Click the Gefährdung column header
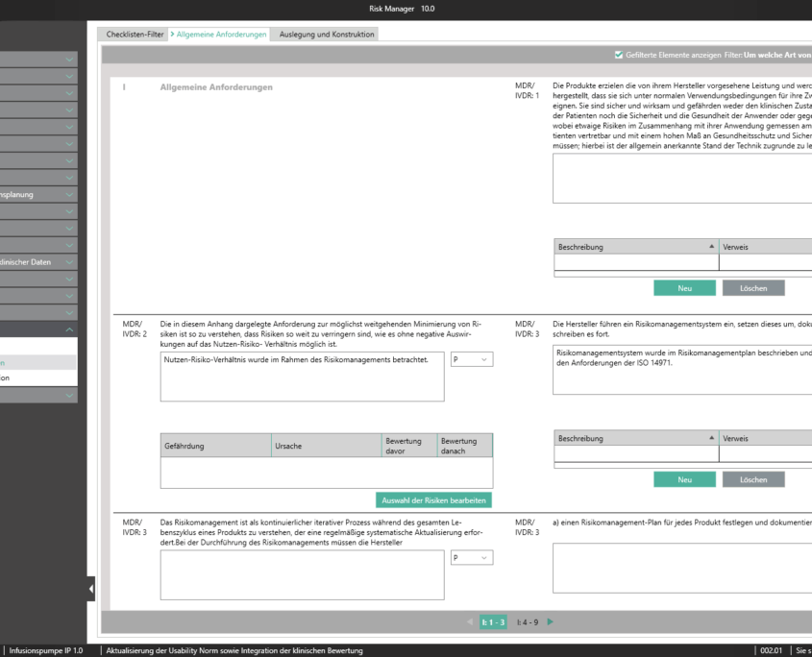The image size is (812, 657). (215, 446)
